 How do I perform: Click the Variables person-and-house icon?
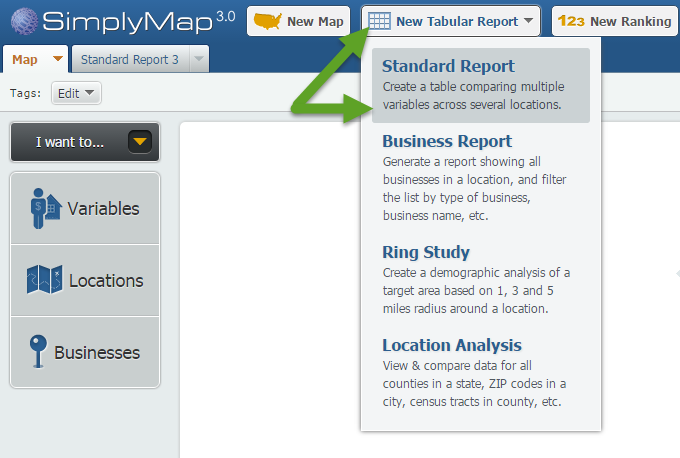click(46, 209)
